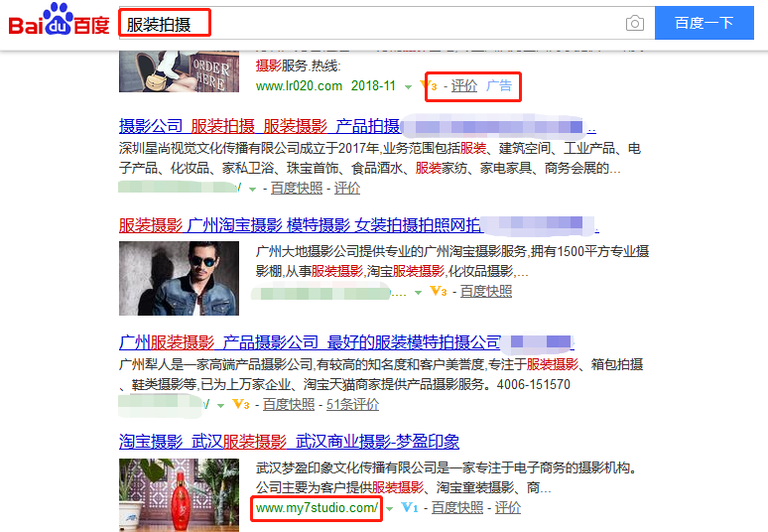Screen dimensions: 768x532
Task: Open 百度快照 of 广州大地摄影 result
Action: [x=486, y=292]
